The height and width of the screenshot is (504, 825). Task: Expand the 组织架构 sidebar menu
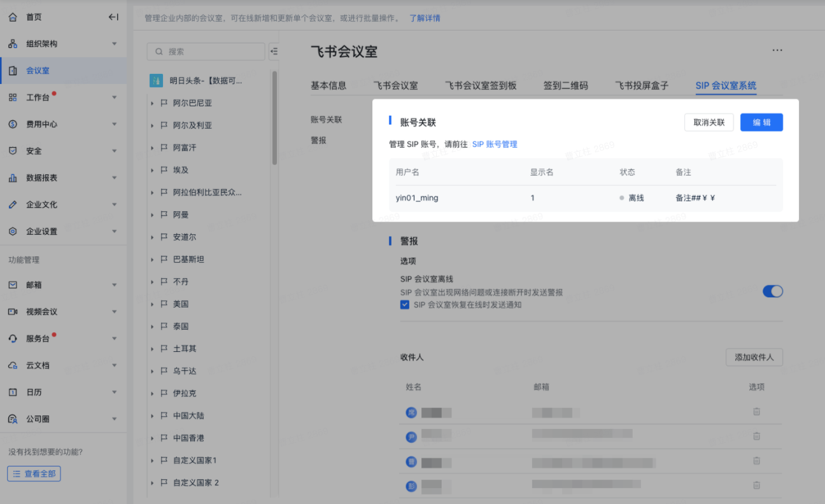115,44
